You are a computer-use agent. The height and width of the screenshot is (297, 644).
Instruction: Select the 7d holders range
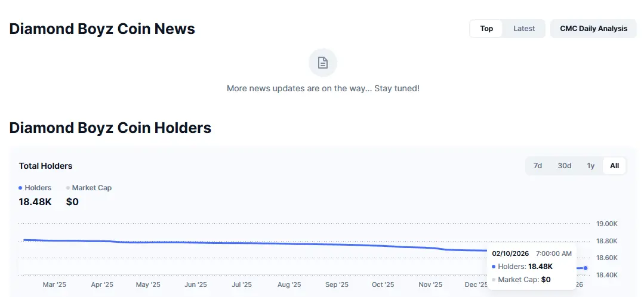click(x=537, y=166)
